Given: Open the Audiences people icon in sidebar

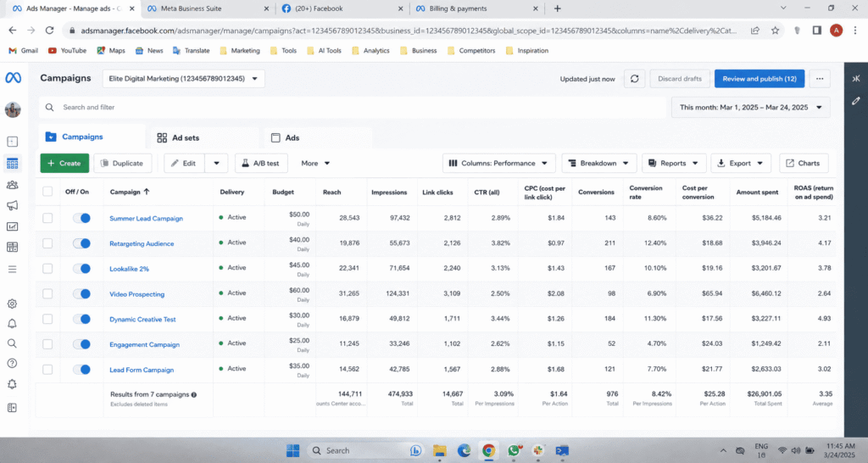Looking at the screenshot, I should pos(12,185).
